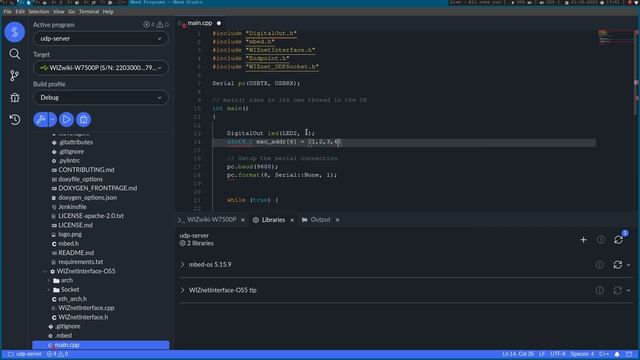Viewport: 640px width, 360px height.
Task: Click the Build program hammer button
Action: (41, 120)
